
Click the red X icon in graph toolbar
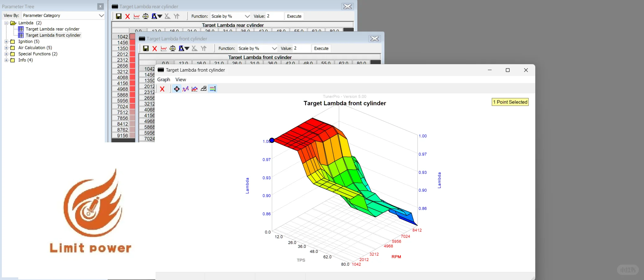(162, 89)
